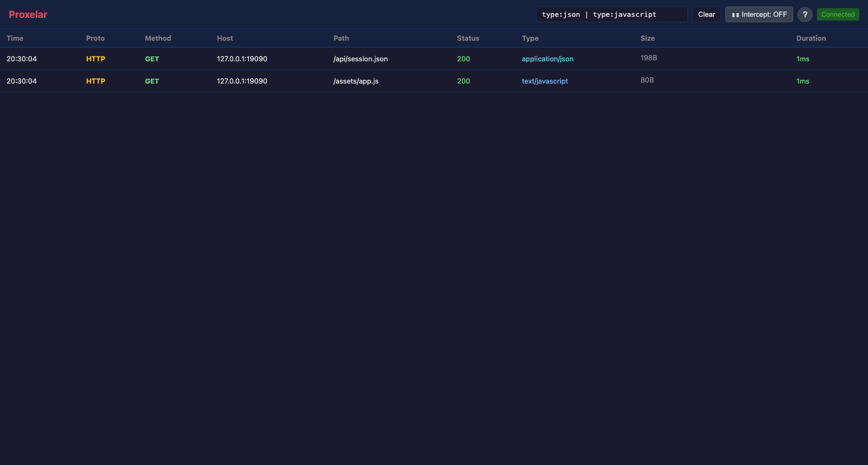Clear the captured requests list
The width and height of the screenshot is (868, 465).
tap(706, 15)
